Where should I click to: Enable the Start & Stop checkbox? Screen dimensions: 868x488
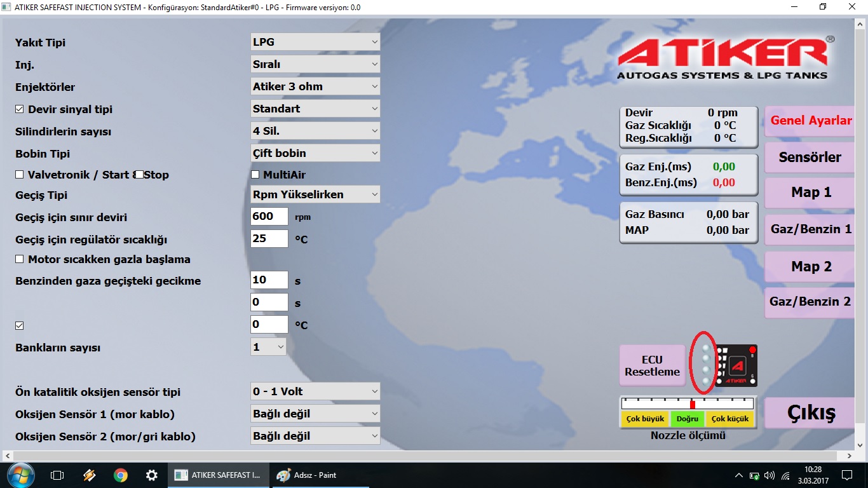139,174
